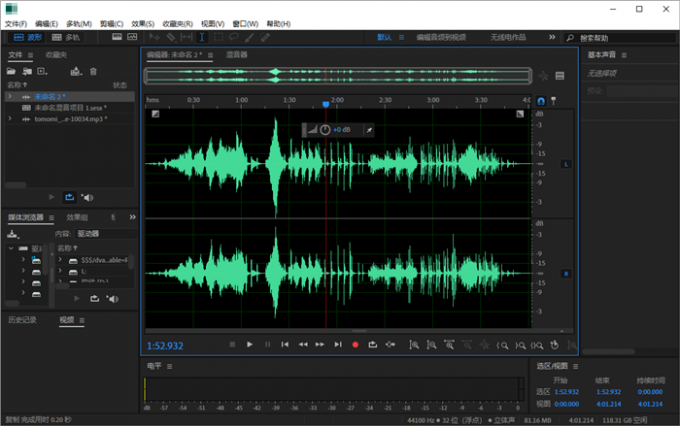Switch to Multitrack (多轨) view

(66, 37)
